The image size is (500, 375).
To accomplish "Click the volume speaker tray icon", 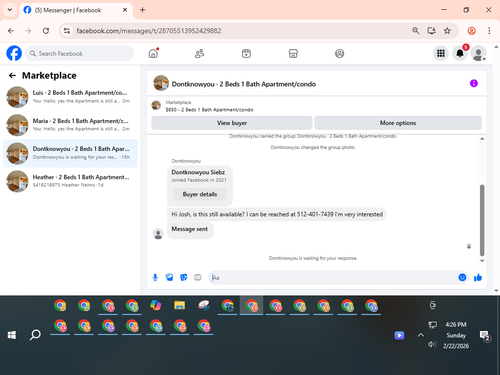I will pyautogui.click(x=432, y=344).
